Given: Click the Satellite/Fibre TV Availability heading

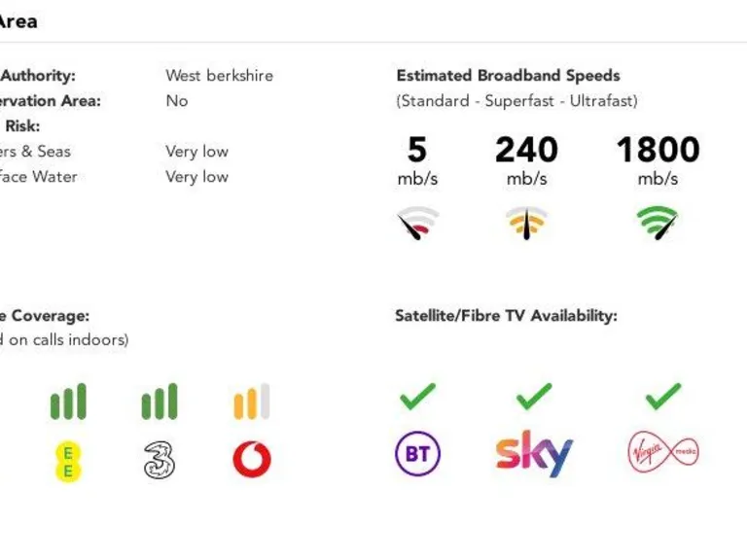Looking at the screenshot, I should tap(506, 316).
